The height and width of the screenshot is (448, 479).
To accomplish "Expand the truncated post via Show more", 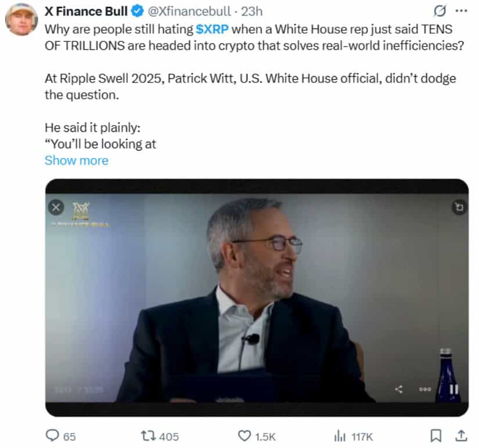I will 76,160.
